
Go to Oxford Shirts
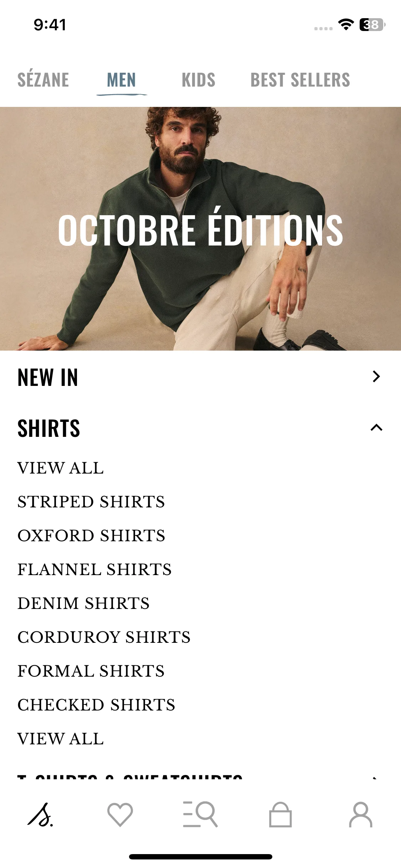(92, 536)
